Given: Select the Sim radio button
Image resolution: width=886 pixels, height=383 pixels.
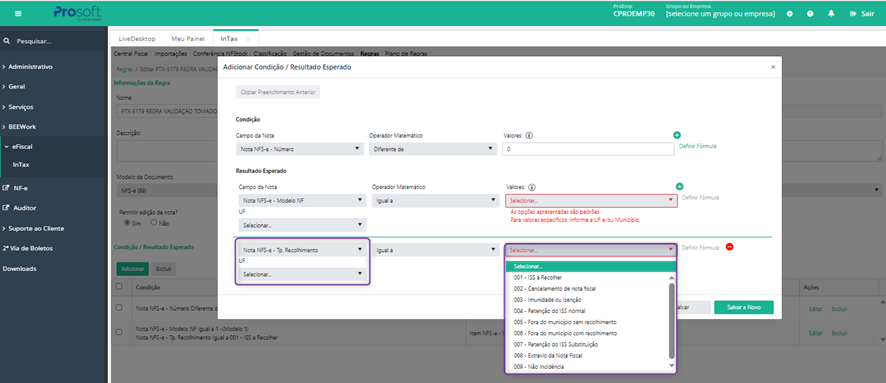Looking at the screenshot, I should (x=127, y=223).
